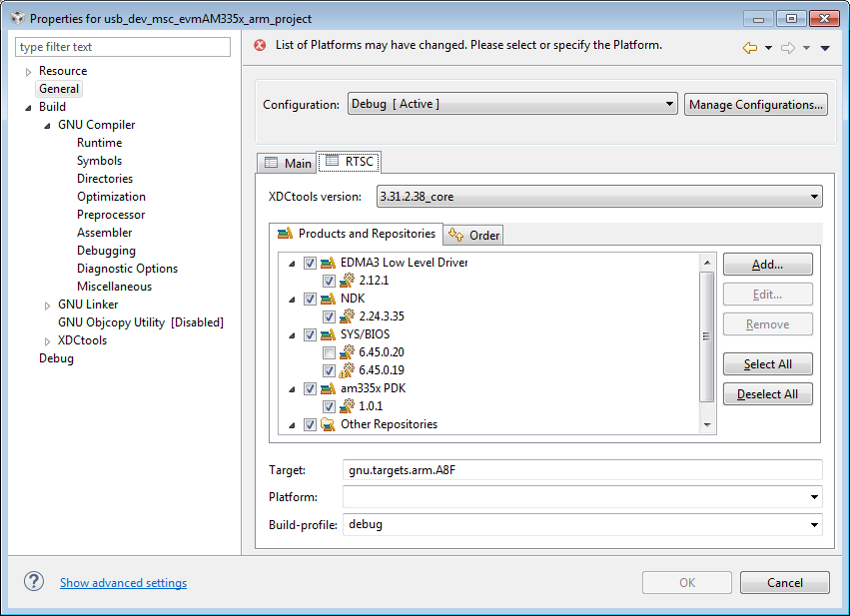Toggle the NDK checkbox

310,299
